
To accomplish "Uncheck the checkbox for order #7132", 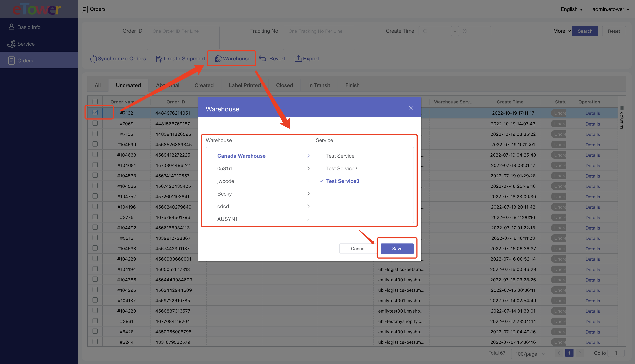I will (95, 113).
